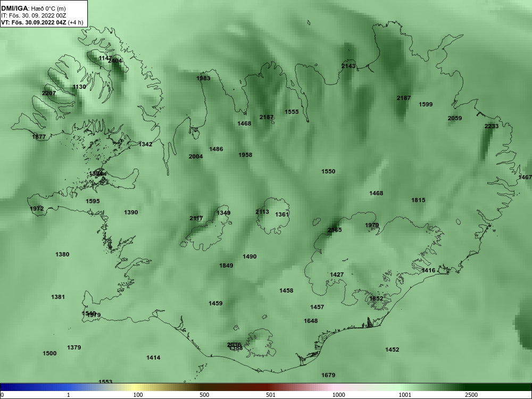The height and width of the screenshot is (399, 532).
Task: Click the legend label 500
Action: point(204,395)
